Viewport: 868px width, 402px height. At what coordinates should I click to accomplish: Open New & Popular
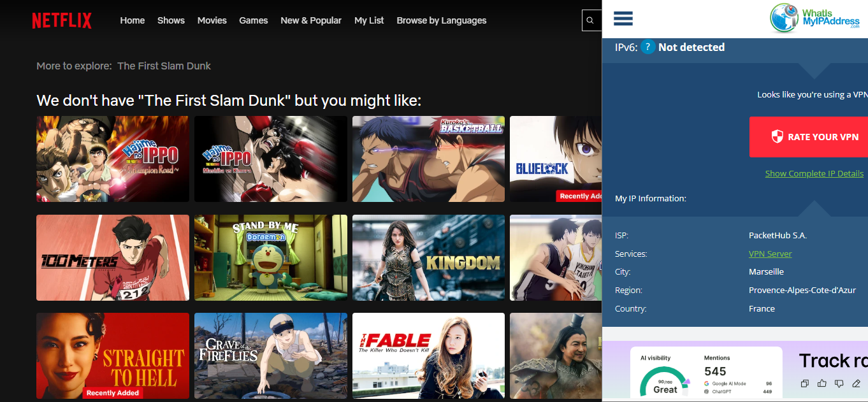click(x=311, y=20)
